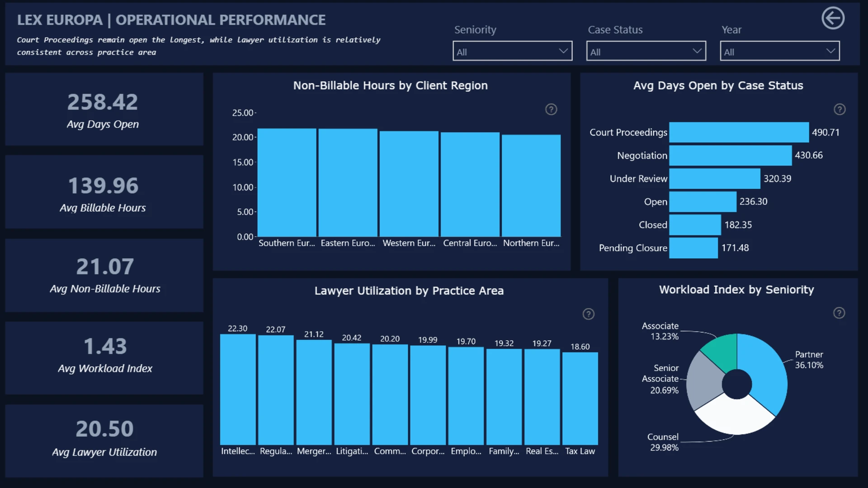The height and width of the screenshot is (488, 868).
Task: Select the Northern Europe bar
Action: [531, 186]
